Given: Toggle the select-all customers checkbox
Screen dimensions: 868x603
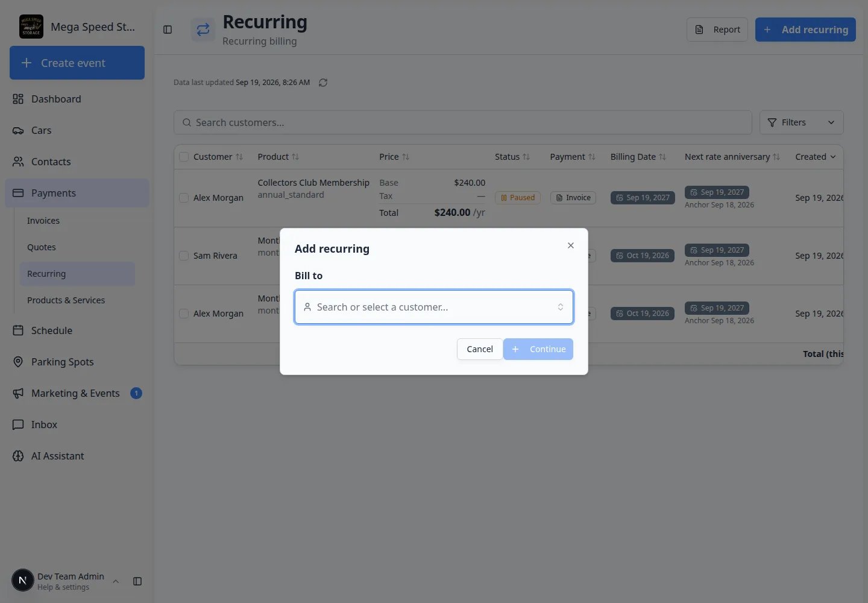Looking at the screenshot, I should click(184, 157).
